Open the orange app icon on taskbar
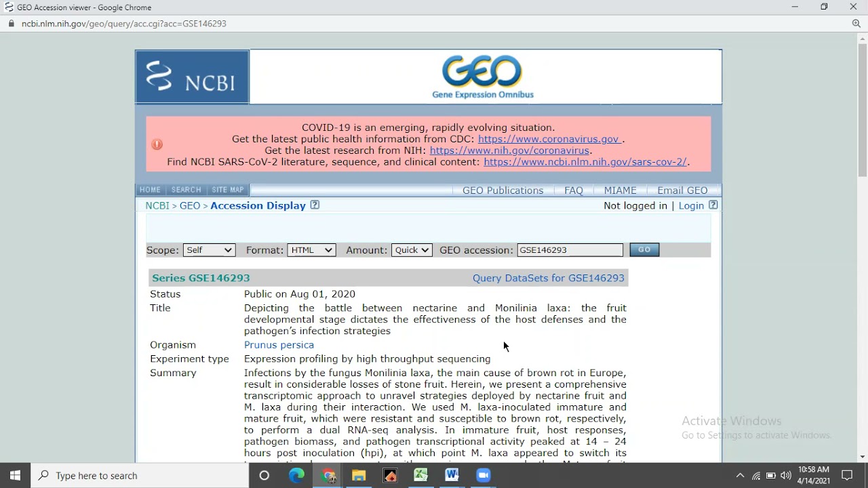Screen dimensions: 868x488 point(391,475)
